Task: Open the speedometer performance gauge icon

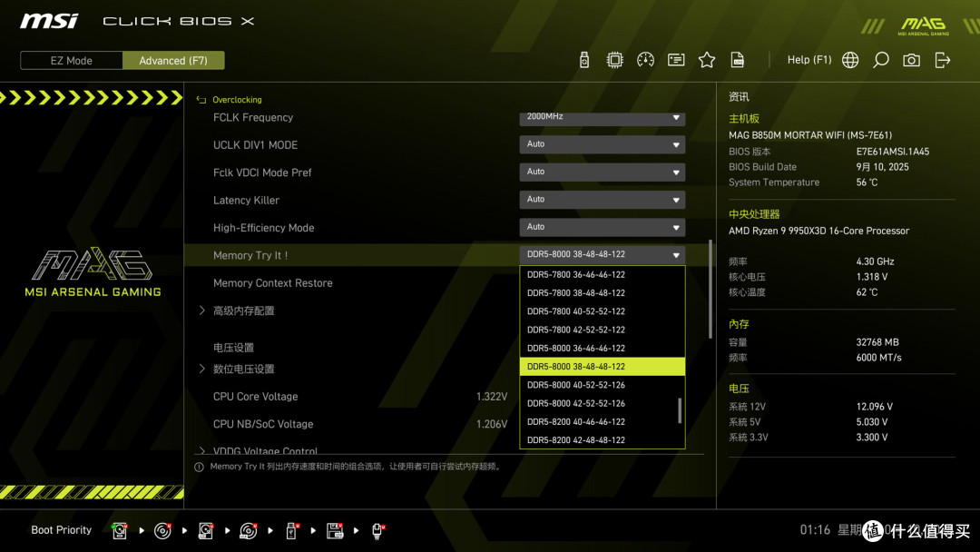Action: coord(645,60)
